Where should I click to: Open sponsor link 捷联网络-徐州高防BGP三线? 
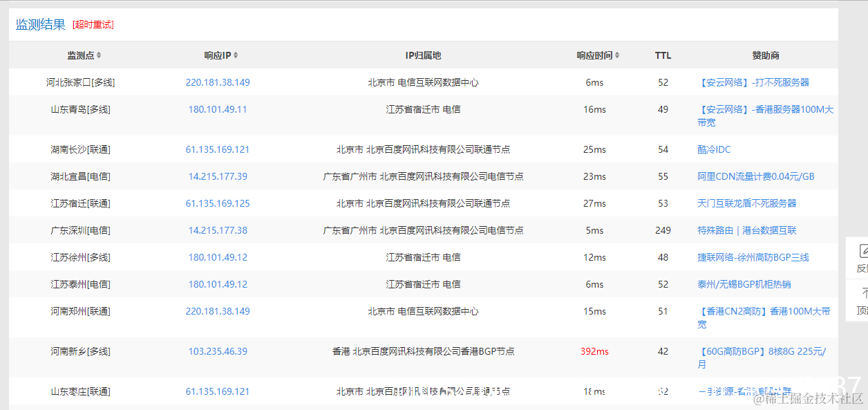click(x=753, y=257)
